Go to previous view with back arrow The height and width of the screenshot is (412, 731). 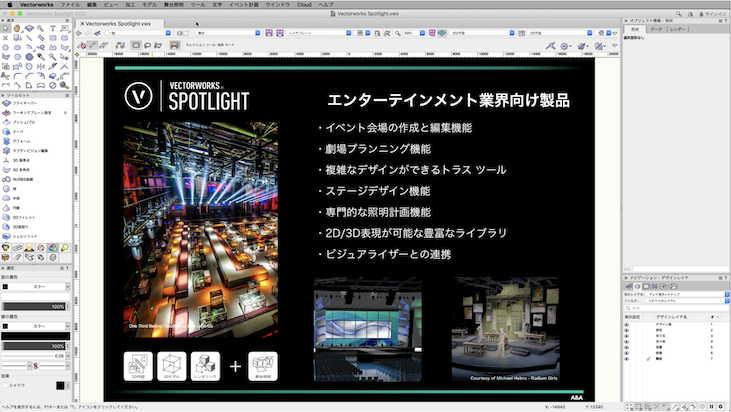[79, 33]
